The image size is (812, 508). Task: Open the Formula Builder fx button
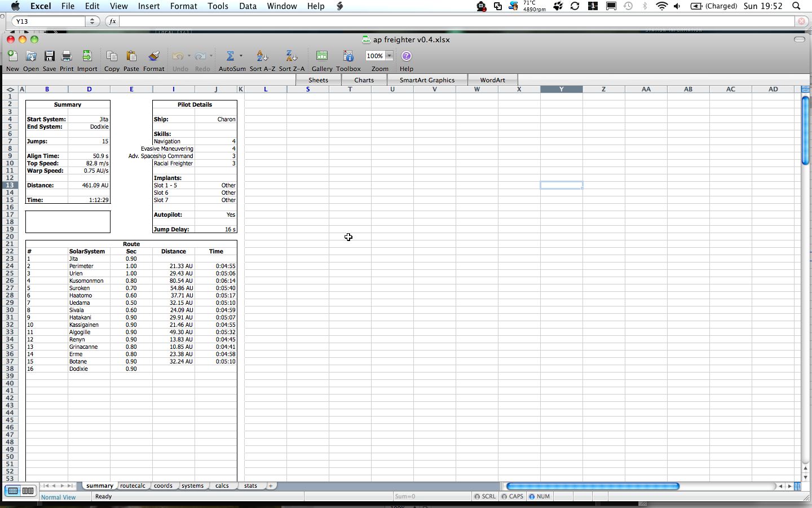tap(112, 21)
